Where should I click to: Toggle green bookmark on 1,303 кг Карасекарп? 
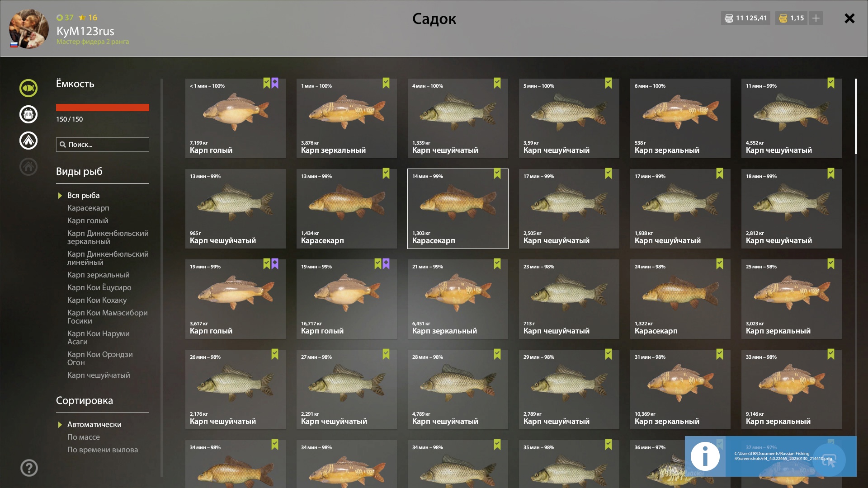coord(497,174)
